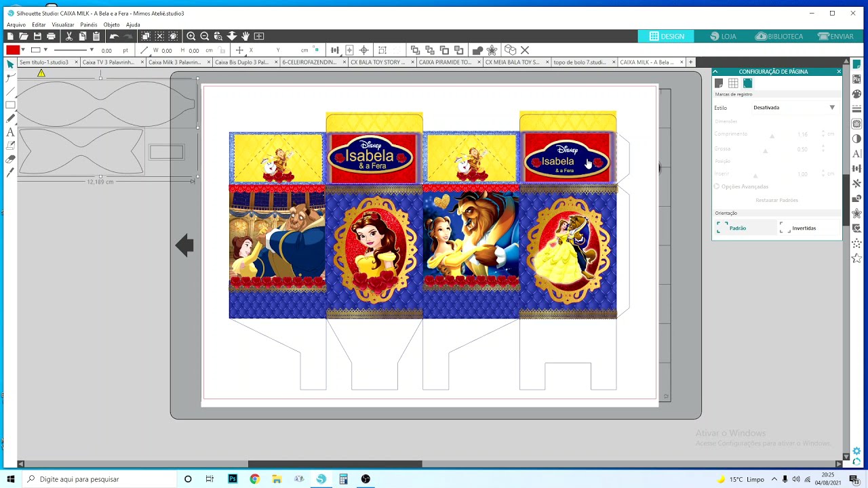The image size is (868, 488).
Task: Open the Ajuda menu
Action: [x=133, y=24]
